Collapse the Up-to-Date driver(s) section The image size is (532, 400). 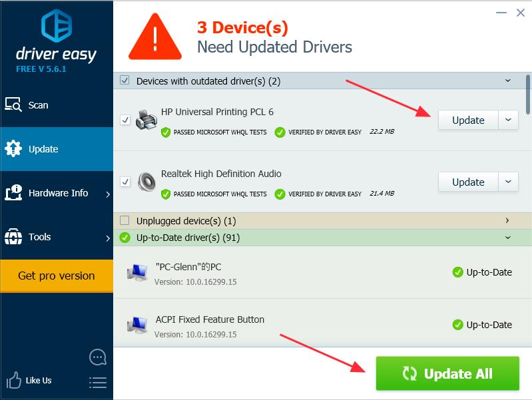click(x=507, y=238)
